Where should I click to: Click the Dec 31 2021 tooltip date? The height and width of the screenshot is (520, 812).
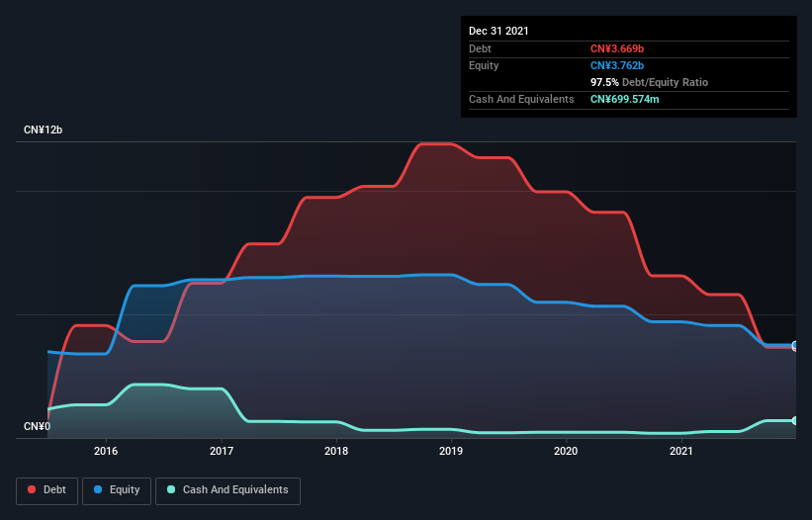[x=498, y=31]
